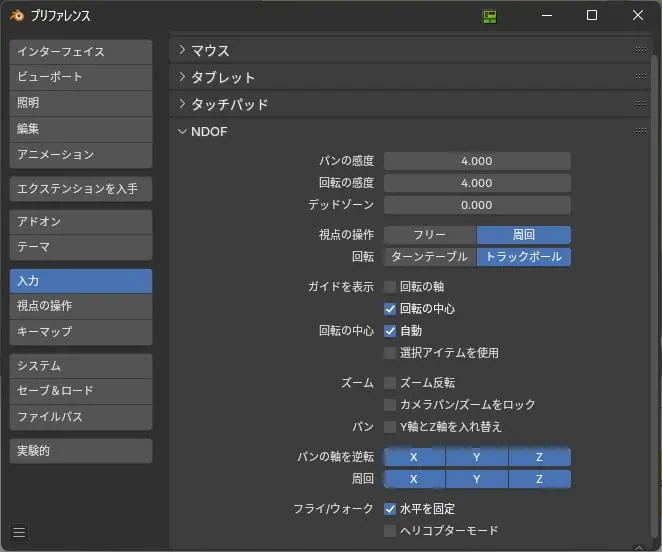Expand the タブレット panel
The image size is (662, 552).
click(182, 77)
